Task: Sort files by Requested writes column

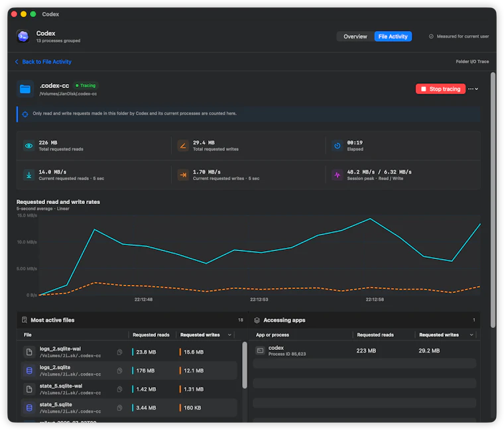Action: click(206, 335)
